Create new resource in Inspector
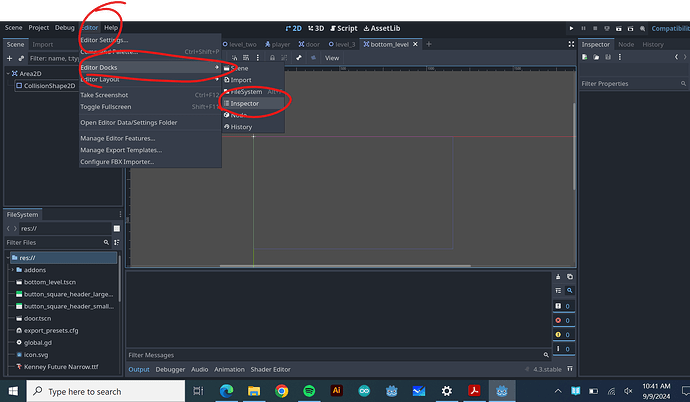The width and height of the screenshot is (690, 402). 584,57
